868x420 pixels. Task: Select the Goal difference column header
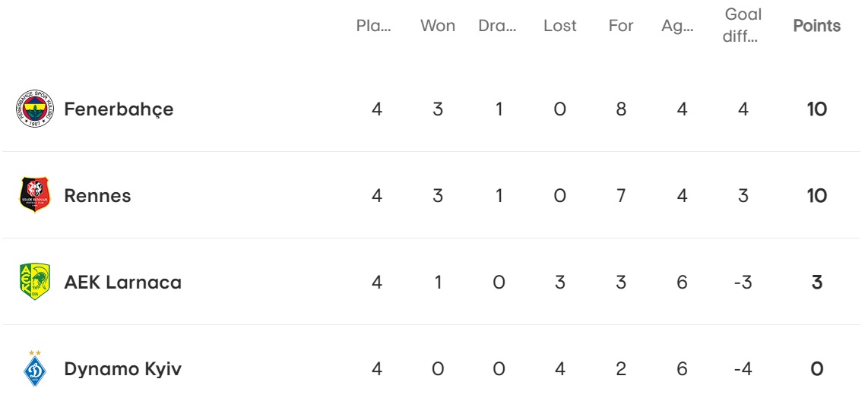coord(743,26)
